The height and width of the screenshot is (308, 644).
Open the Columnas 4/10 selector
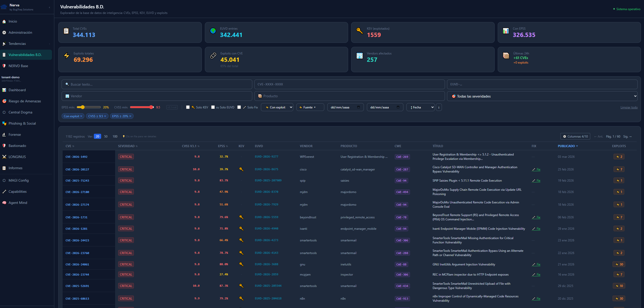click(575, 137)
